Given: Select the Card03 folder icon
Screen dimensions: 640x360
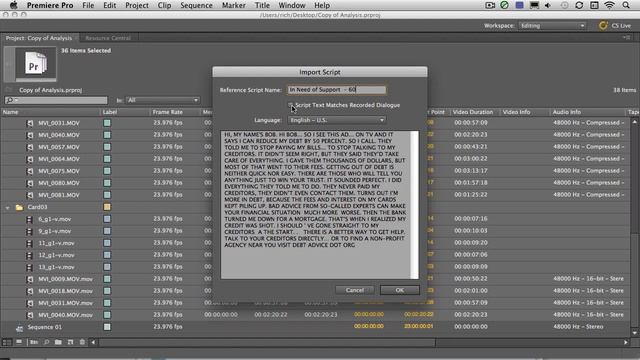Looking at the screenshot, I should click(x=19, y=207).
